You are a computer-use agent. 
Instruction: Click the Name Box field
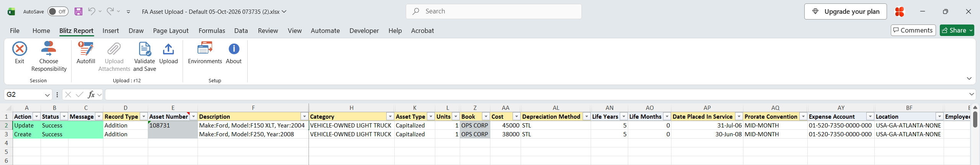pos(24,95)
